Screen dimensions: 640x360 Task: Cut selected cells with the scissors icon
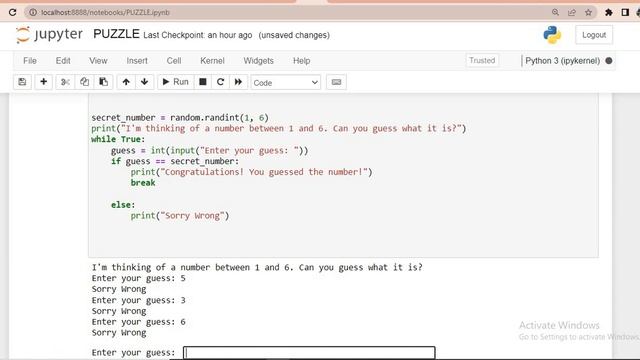click(x=65, y=82)
